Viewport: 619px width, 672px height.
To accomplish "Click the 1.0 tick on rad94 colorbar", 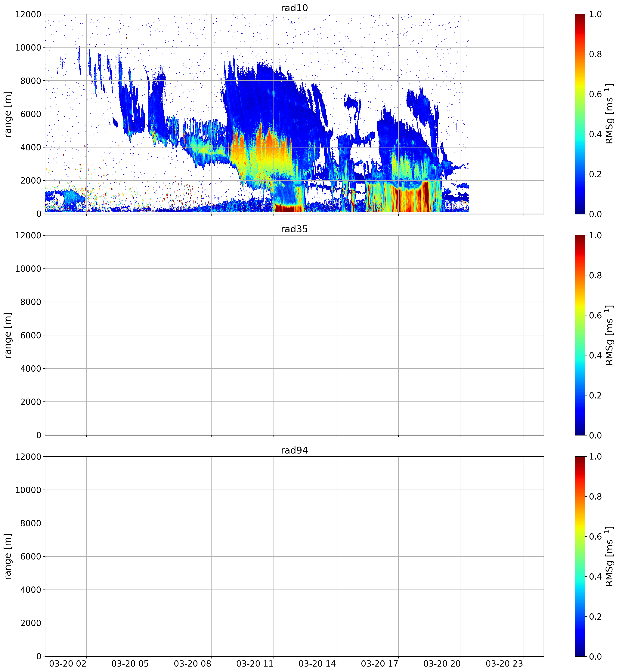I will 596,457.
